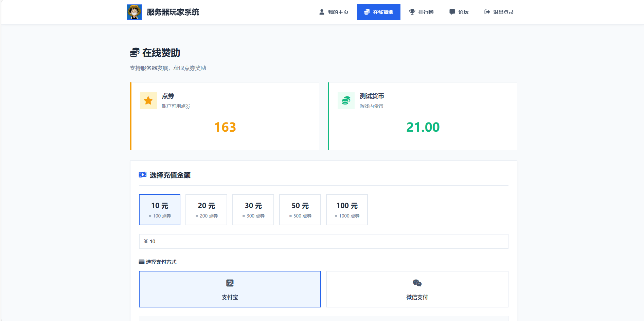Click the banknote icon beside 选择充值金额
The width and height of the screenshot is (644, 321).
tap(142, 174)
